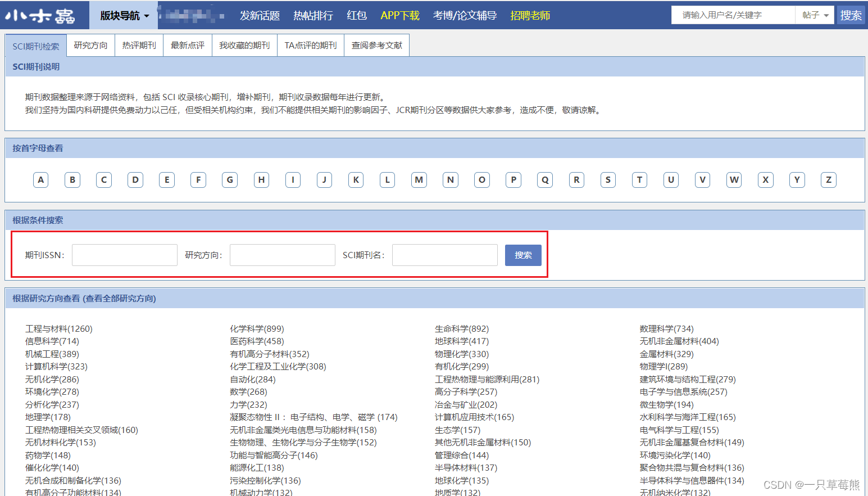The width and height of the screenshot is (868, 496).
Task: Open 半导体材料(137) category
Action: pyautogui.click(x=466, y=468)
